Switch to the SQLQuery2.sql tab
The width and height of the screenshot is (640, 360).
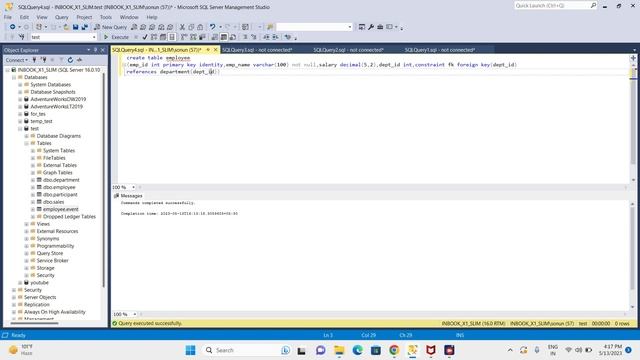coord(348,50)
